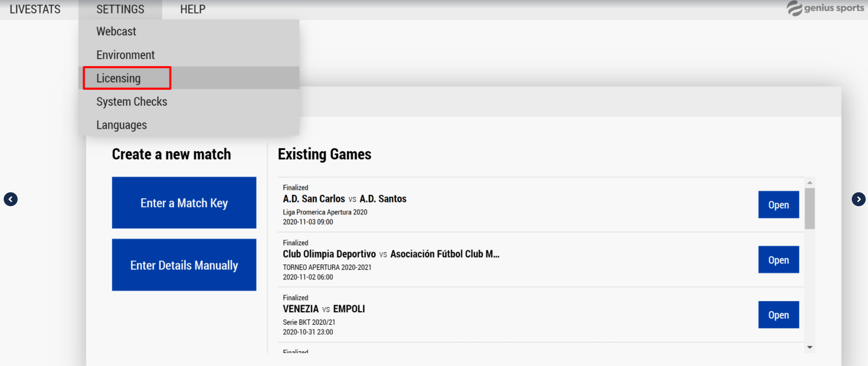
Task: Click the Enter Details Manually button
Action: (x=184, y=265)
